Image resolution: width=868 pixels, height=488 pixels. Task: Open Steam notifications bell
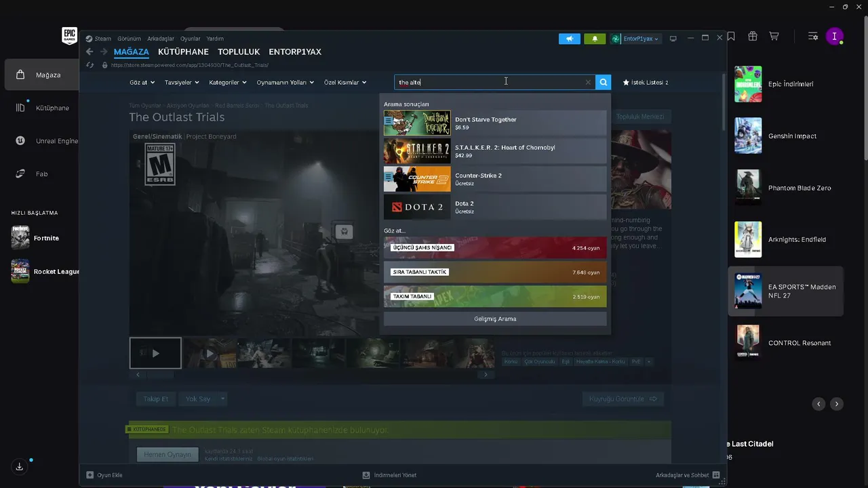[595, 39]
